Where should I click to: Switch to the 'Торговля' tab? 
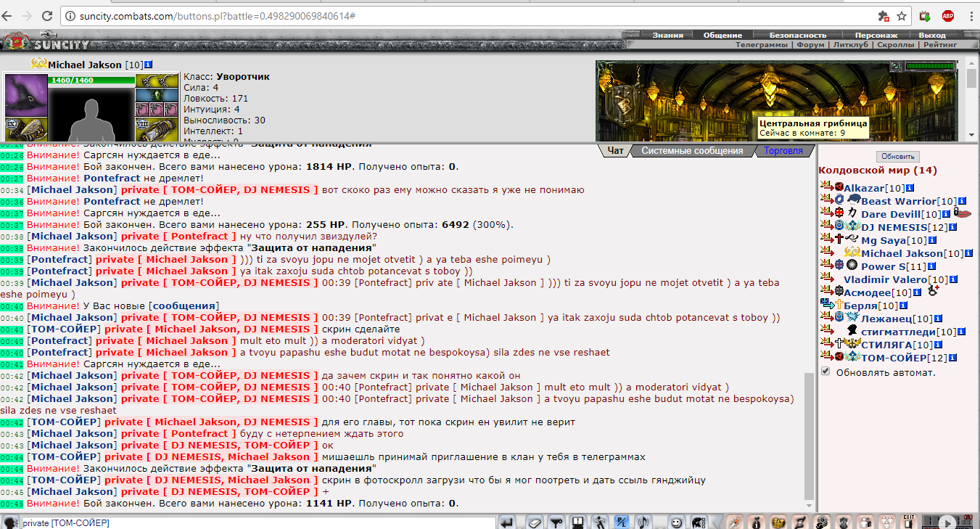click(x=783, y=151)
